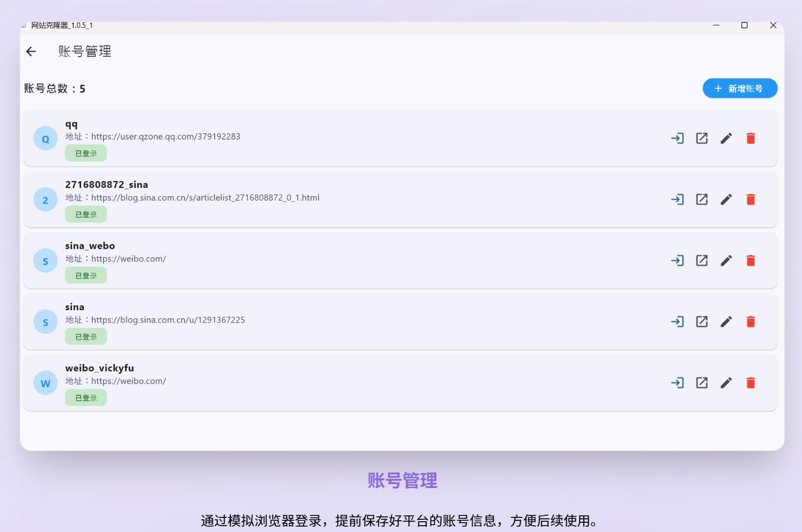Open sina_webo in external window
The height and width of the screenshot is (532, 802).
click(701, 261)
